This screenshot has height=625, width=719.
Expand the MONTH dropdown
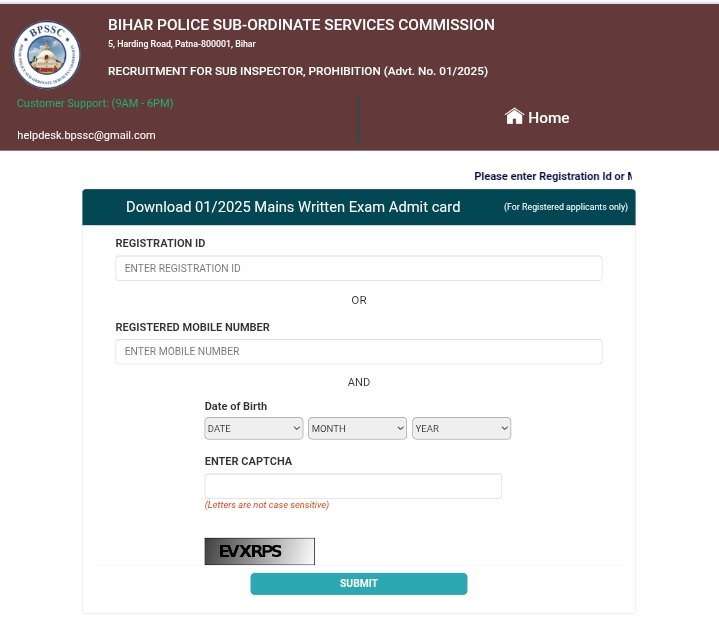357,428
